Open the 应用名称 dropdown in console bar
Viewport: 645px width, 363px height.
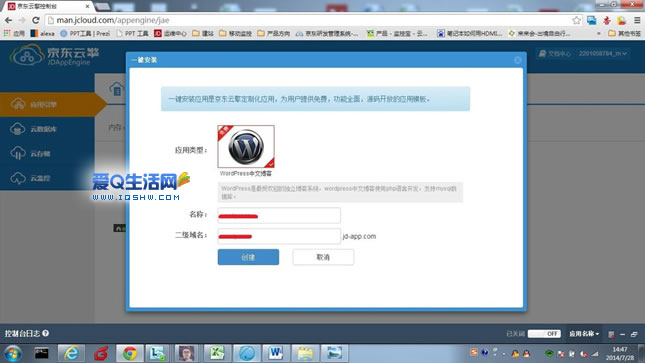[584, 333]
